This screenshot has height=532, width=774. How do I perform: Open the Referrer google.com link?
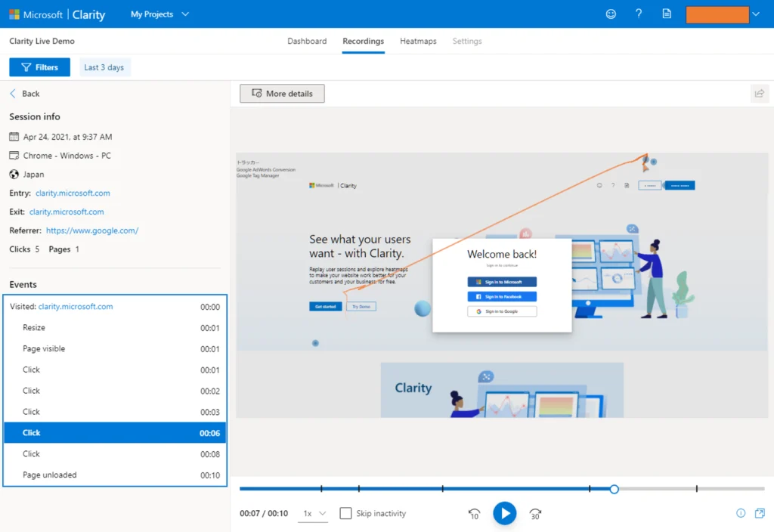pos(92,230)
